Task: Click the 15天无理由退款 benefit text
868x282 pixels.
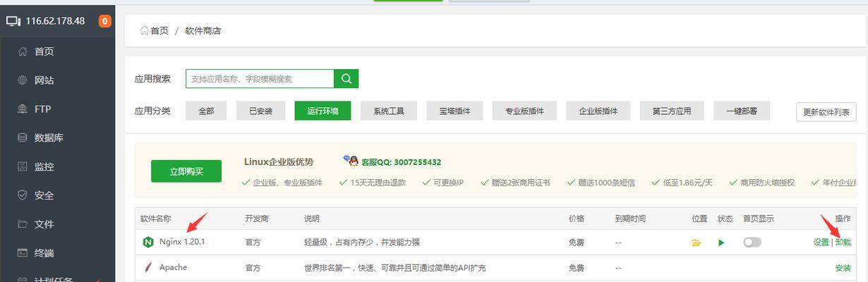Action: tap(378, 183)
